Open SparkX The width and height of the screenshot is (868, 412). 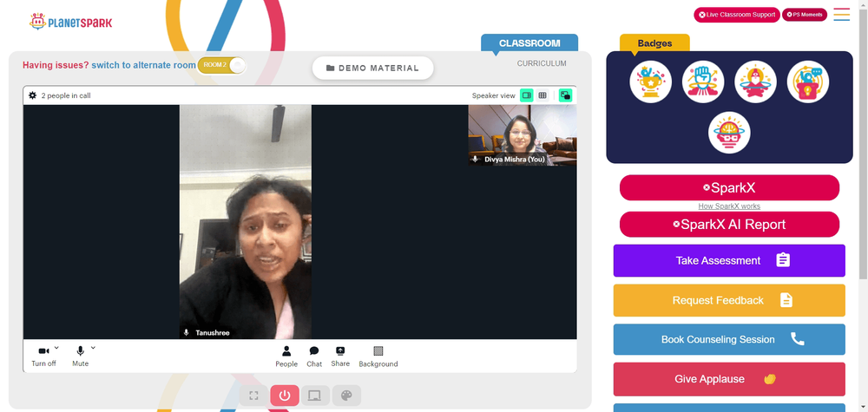[729, 188]
